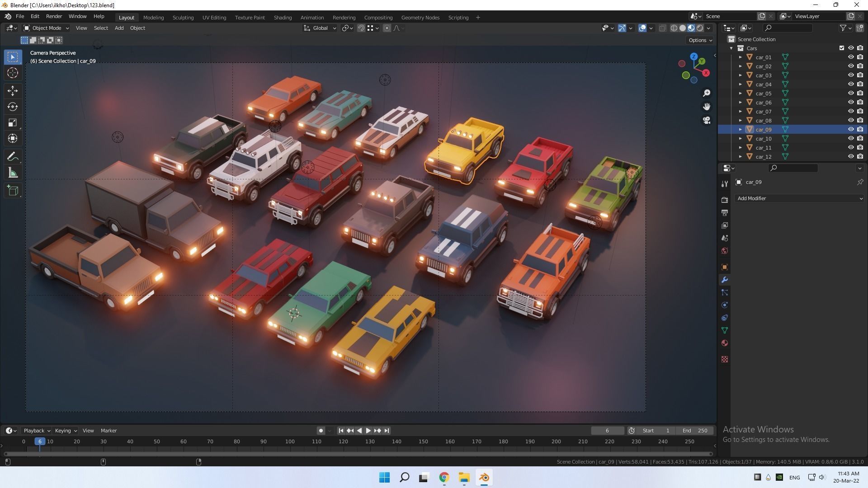This screenshot has width=868, height=488.
Task: Open the Tool properties tab
Action: (x=725, y=183)
